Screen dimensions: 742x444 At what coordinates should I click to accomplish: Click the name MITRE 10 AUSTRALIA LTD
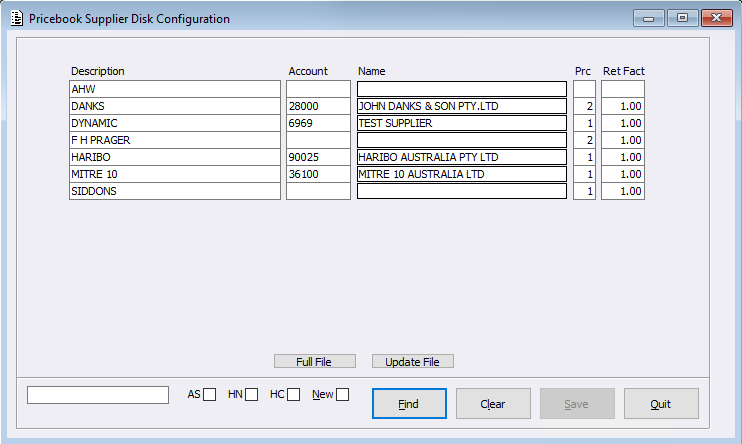(x=462, y=174)
